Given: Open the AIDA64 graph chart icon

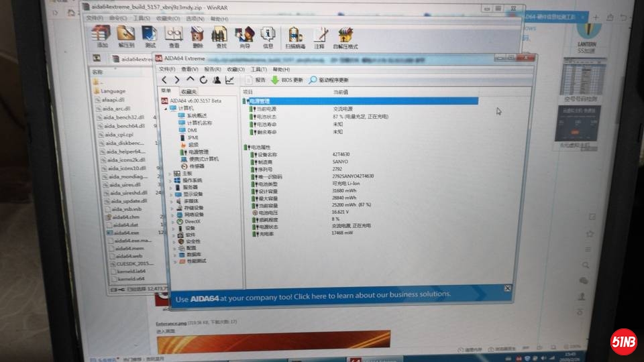Looking at the screenshot, I should [230, 80].
